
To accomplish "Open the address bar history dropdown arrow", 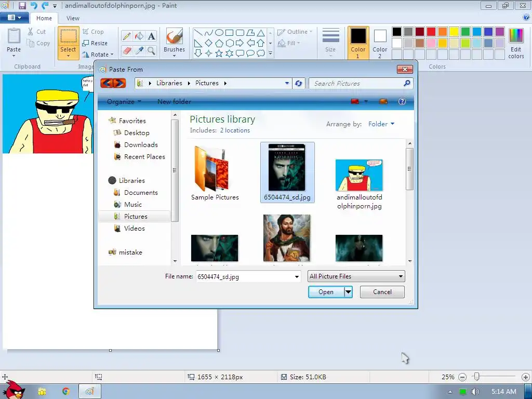I will 287,83.
